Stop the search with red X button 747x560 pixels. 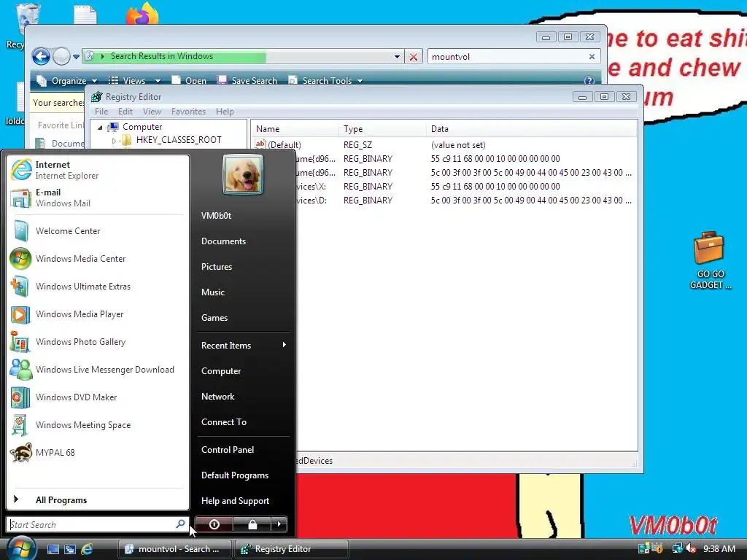(414, 57)
